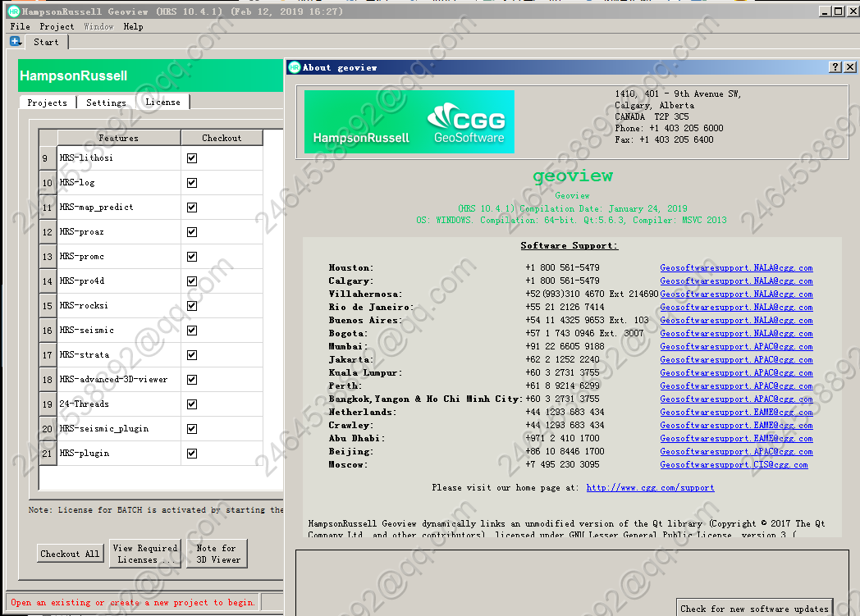Viewport: 860px width, 616px height.
Task: Click View Required Licenses button
Action: pyautogui.click(x=145, y=554)
